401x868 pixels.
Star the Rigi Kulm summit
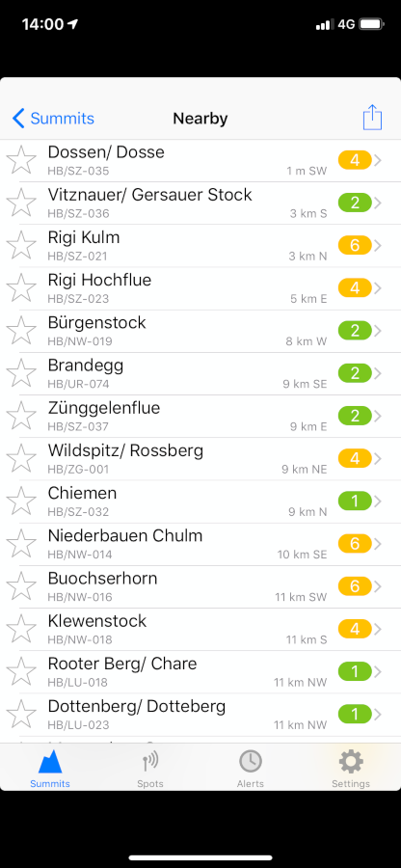click(21, 245)
